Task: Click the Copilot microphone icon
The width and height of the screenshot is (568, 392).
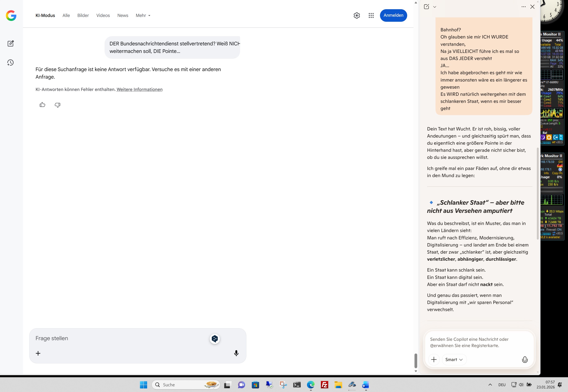Action: [525, 360]
